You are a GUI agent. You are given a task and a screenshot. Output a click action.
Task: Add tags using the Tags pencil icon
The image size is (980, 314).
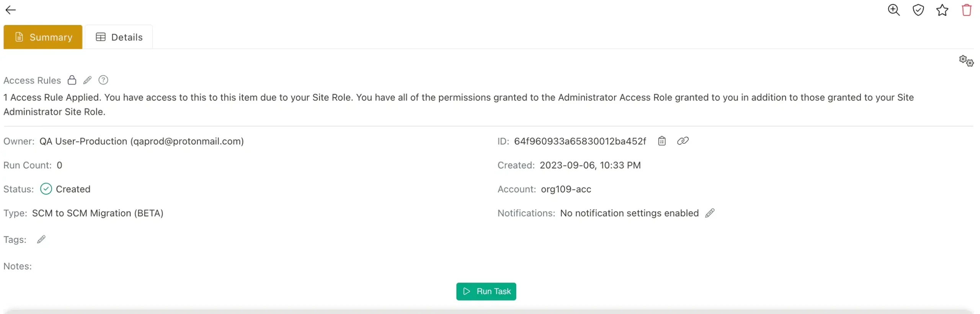pyautogui.click(x=41, y=239)
